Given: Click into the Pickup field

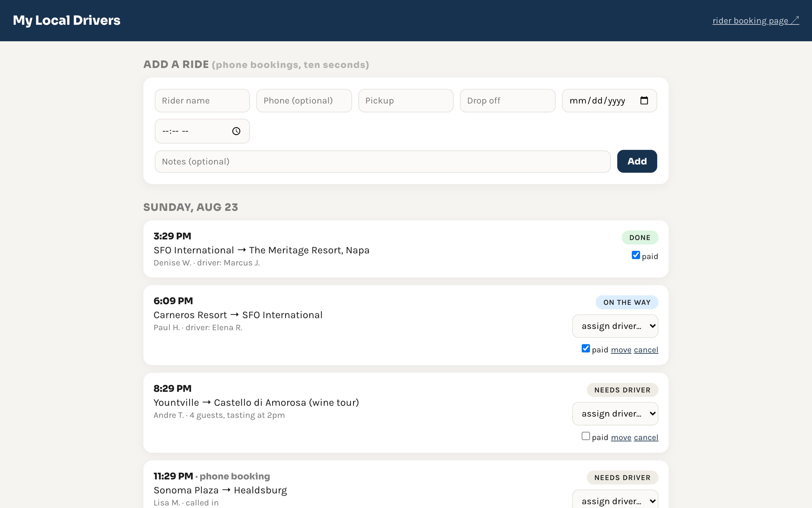Looking at the screenshot, I should pos(406,100).
